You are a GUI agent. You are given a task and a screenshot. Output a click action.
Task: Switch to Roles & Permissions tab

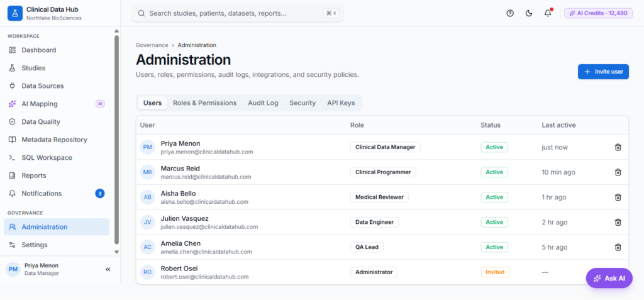[204, 103]
